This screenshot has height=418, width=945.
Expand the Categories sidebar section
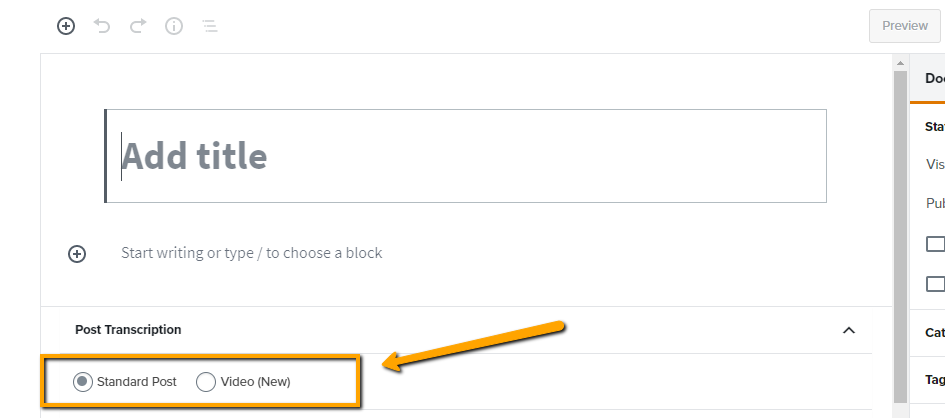[935, 332]
